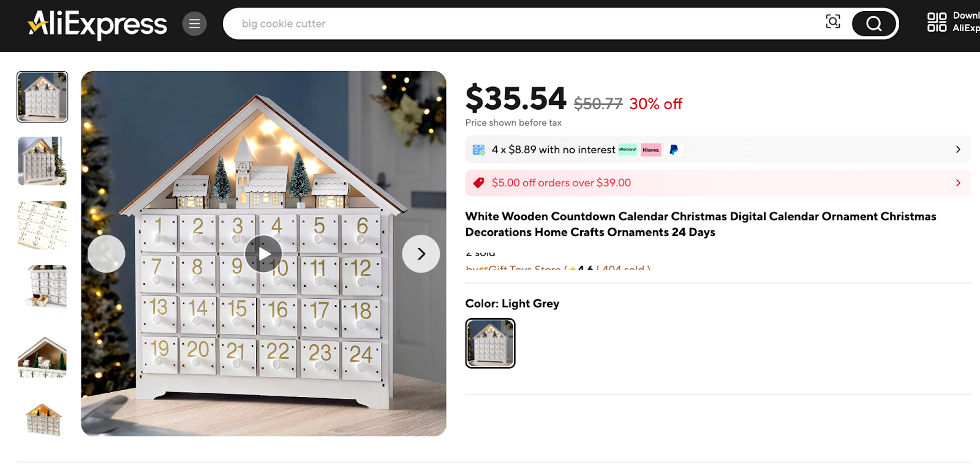Image resolution: width=980 pixels, height=476 pixels.
Task: Type in the big cookie cutter search field
Action: 429,23
